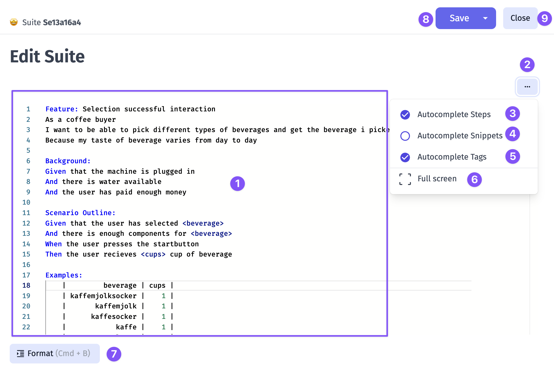
Task: Click line 'And there is water available'
Action: pos(103,182)
